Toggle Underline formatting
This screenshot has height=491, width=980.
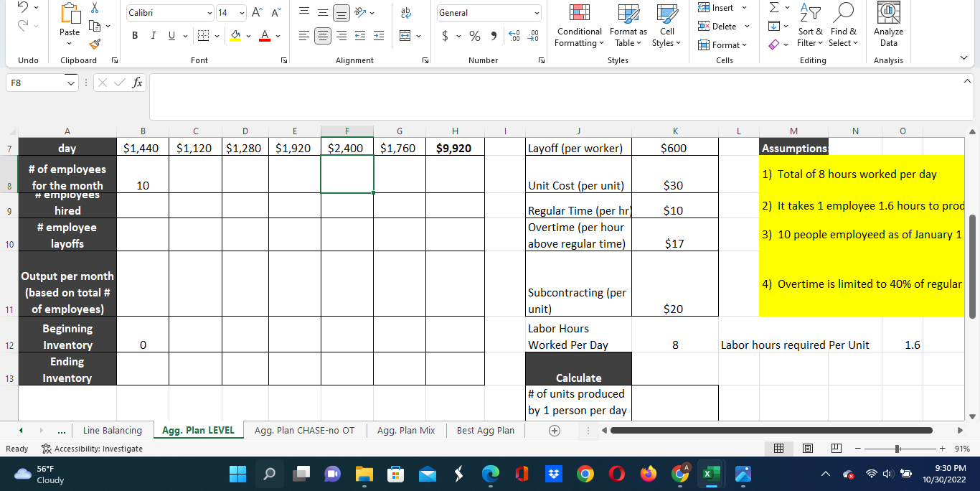tap(171, 36)
